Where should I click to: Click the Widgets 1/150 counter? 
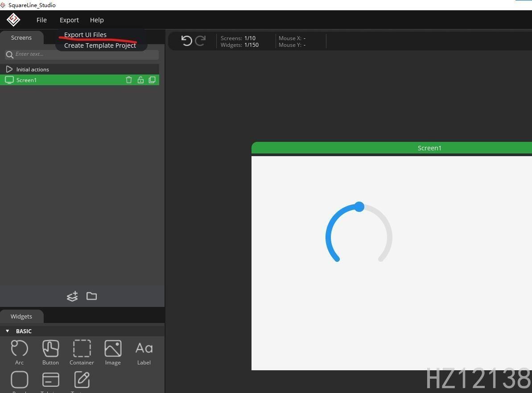click(239, 45)
